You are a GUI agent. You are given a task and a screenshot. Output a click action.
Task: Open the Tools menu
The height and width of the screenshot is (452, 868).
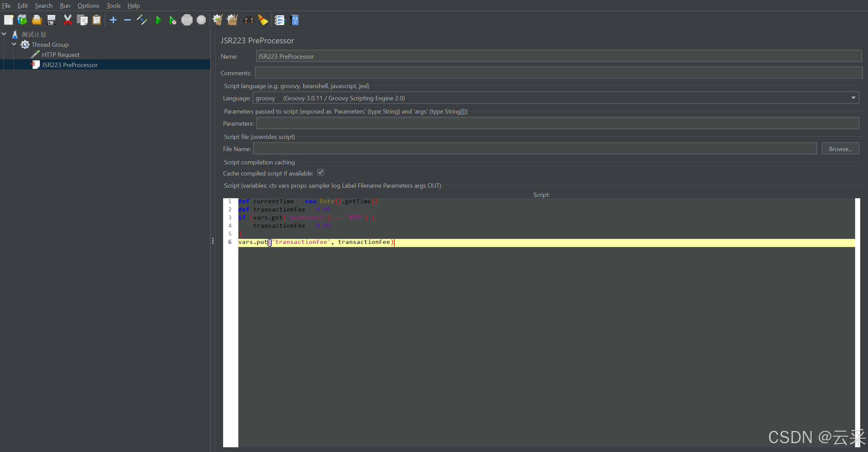(x=113, y=5)
